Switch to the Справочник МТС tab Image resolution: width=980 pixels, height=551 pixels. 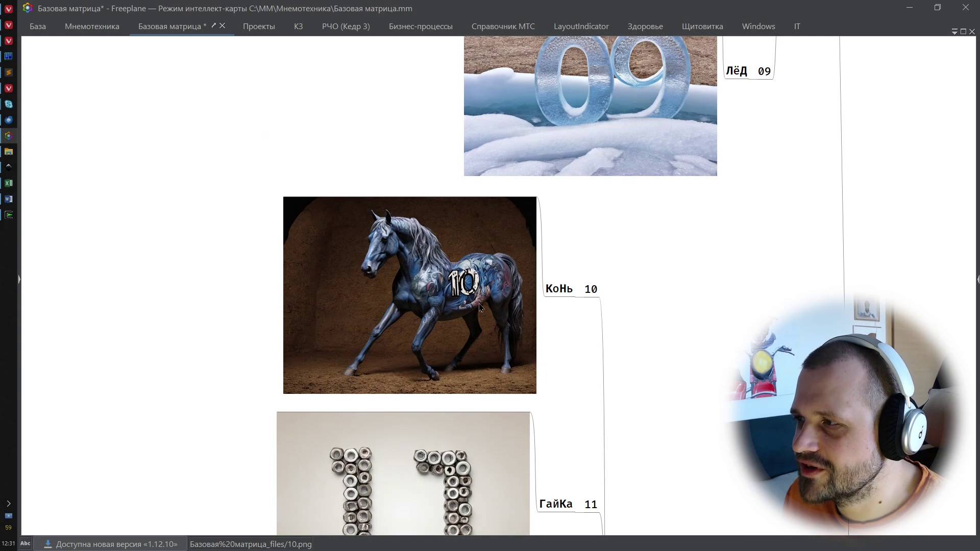coord(503,27)
